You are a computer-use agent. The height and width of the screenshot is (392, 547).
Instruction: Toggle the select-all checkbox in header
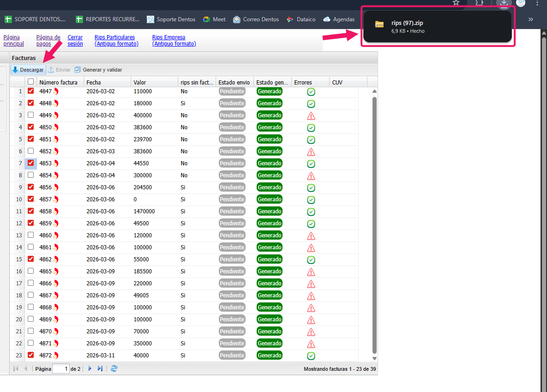pos(31,82)
